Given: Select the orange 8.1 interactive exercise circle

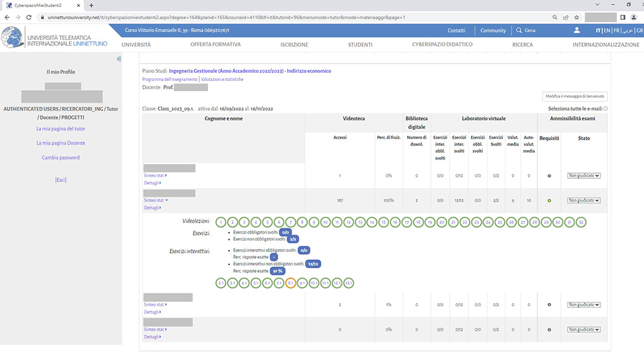Looking at the screenshot, I should click(290, 283).
